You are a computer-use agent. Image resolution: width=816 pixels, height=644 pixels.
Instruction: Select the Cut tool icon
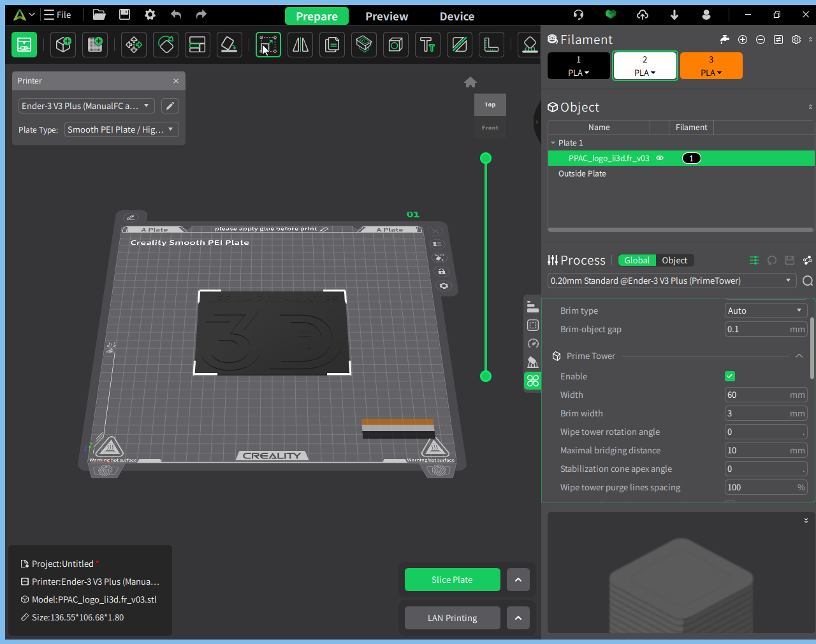[364, 45]
